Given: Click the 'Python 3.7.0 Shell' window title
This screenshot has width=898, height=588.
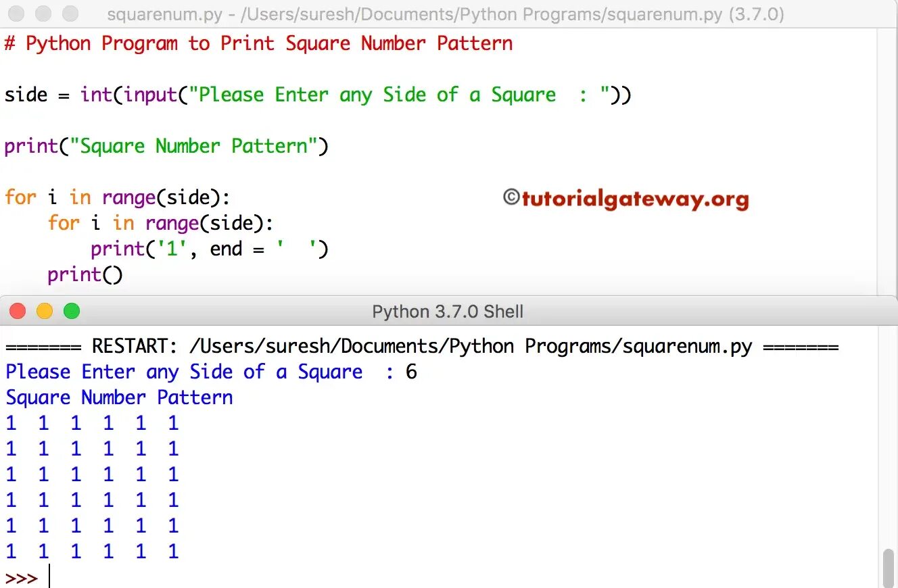Looking at the screenshot, I should [x=448, y=312].
